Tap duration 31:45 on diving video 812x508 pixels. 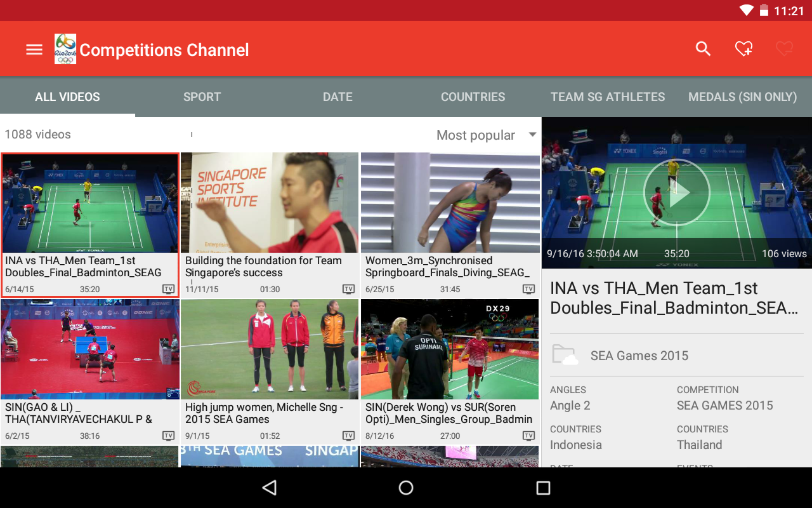click(450, 289)
